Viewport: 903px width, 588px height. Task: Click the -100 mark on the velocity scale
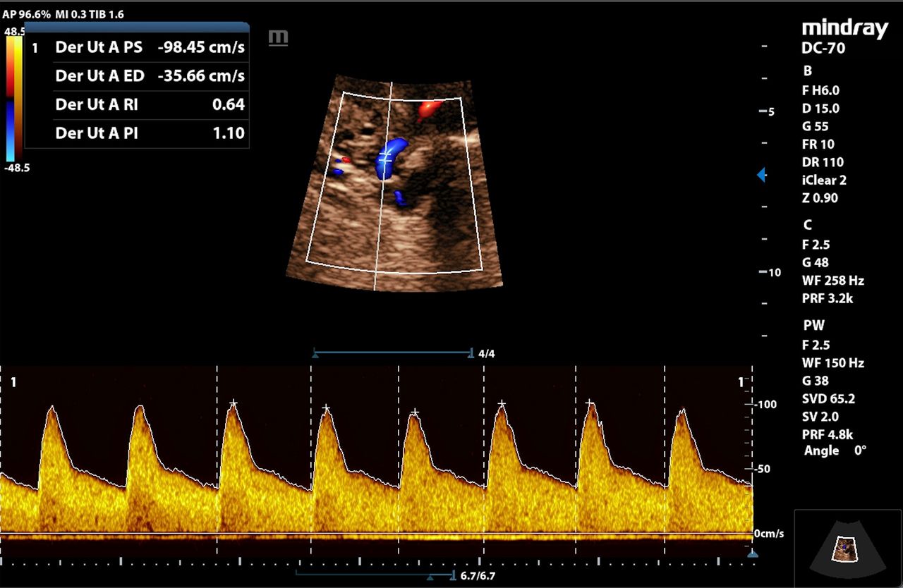tap(765, 404)
